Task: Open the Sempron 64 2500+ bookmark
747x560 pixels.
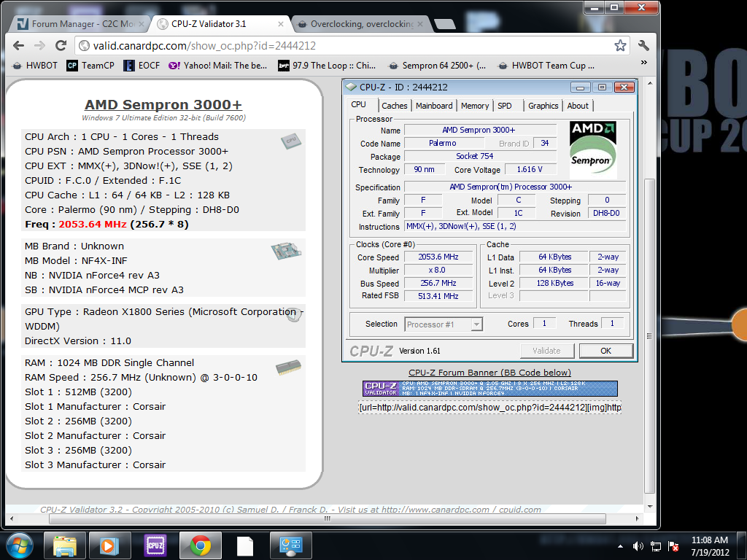Action: click(x=438, y=66)
